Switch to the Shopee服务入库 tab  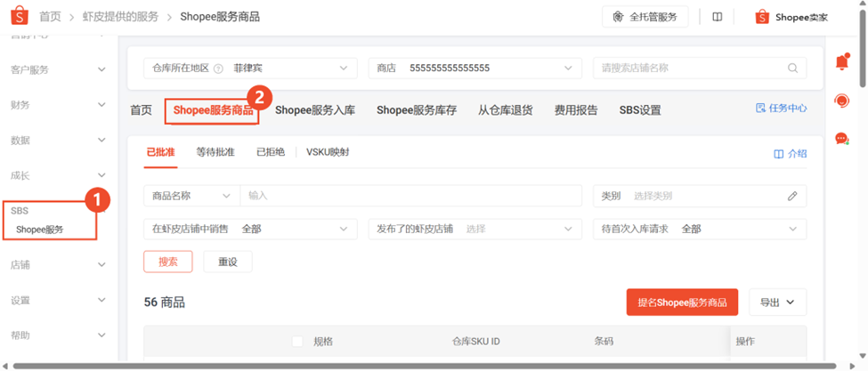[x=315, y=110]
